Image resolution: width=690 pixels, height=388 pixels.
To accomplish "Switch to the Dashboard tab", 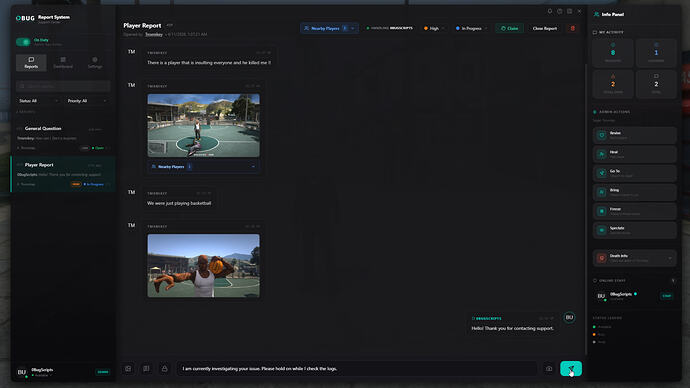I will click(63, 62).
